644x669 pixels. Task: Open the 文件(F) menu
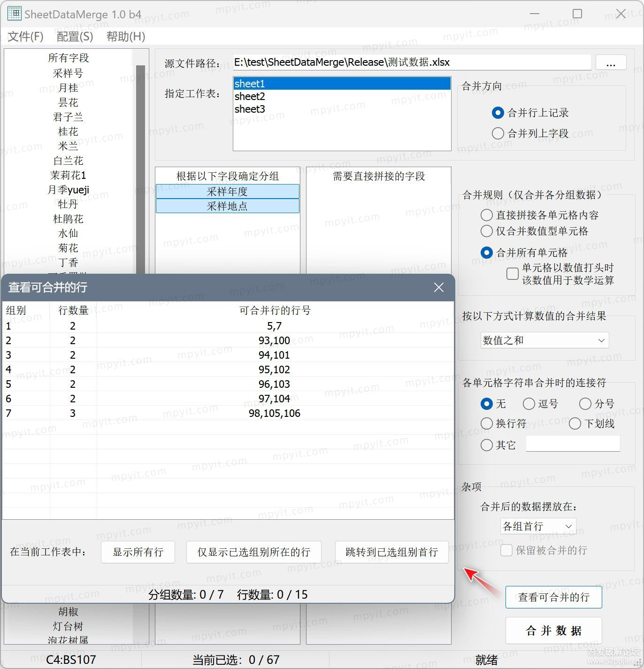coord(26,36)
